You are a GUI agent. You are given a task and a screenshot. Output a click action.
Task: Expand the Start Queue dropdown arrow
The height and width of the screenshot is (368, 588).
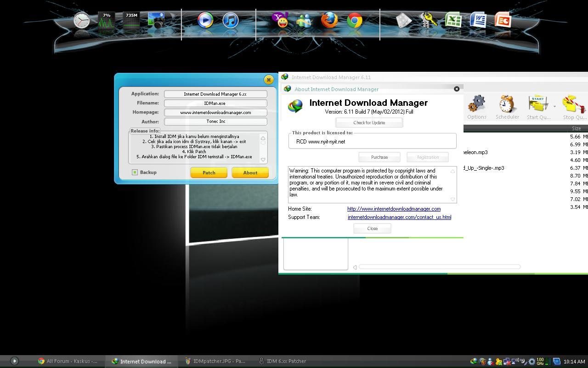[554, 107]
